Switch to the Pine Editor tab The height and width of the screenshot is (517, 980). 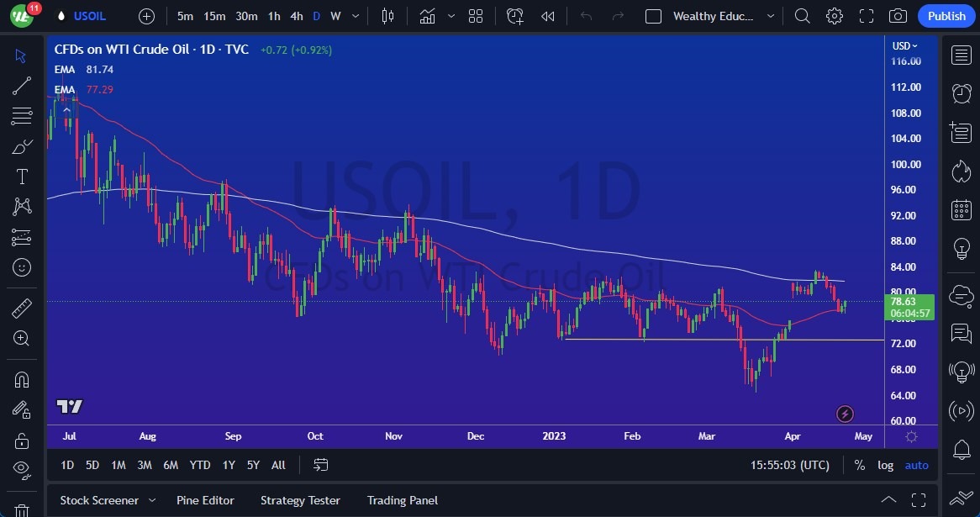[205, 501]
